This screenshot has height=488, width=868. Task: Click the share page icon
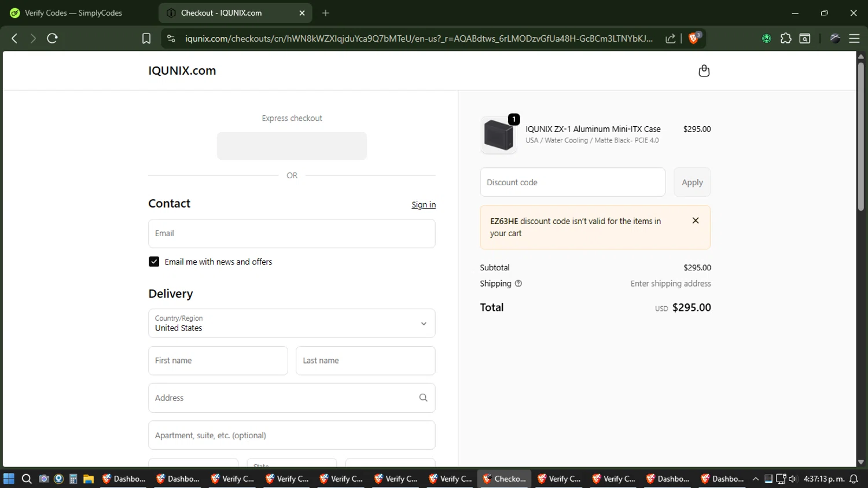[671, 38]
